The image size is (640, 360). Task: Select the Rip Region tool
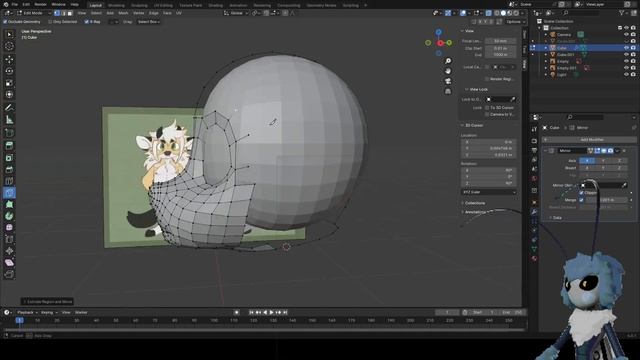[9, 274]
